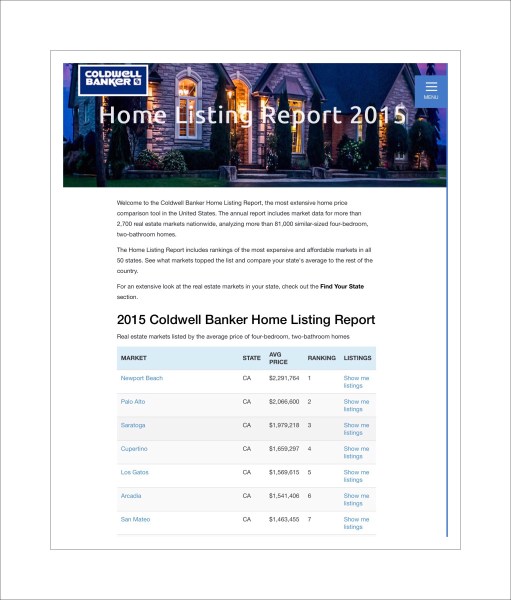
Task: Click the $1,463,455 price cell
Action: [284, 519]
